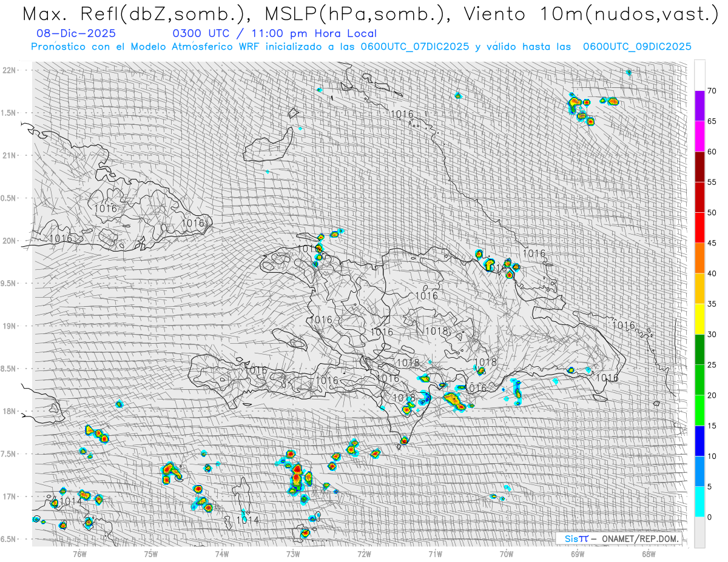Click the "65" value on the color bar
The image size is (728, 562).
tap(712, 121)
